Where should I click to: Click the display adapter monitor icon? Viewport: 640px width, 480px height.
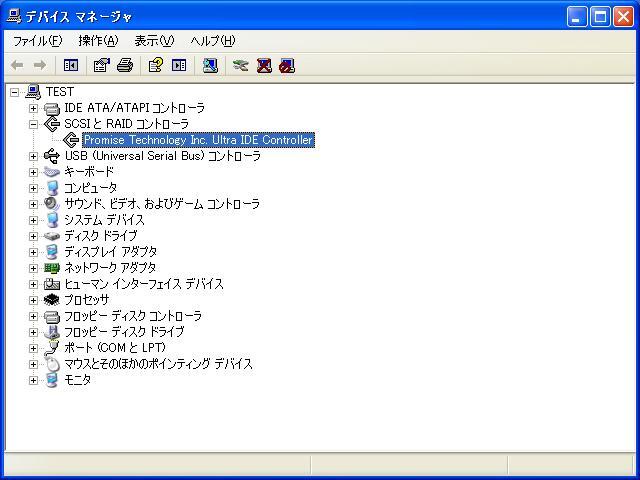pos(52,252)
